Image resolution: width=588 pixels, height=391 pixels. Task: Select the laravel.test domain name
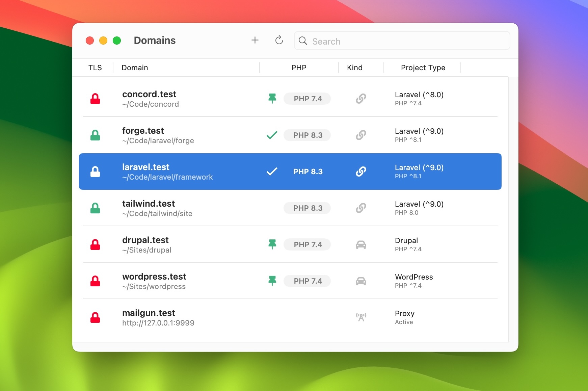146,167
